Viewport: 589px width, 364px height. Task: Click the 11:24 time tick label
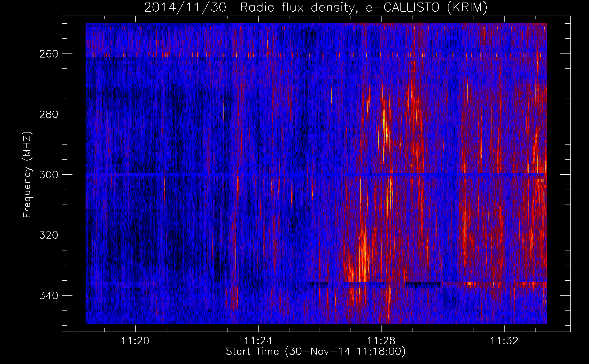258,341
